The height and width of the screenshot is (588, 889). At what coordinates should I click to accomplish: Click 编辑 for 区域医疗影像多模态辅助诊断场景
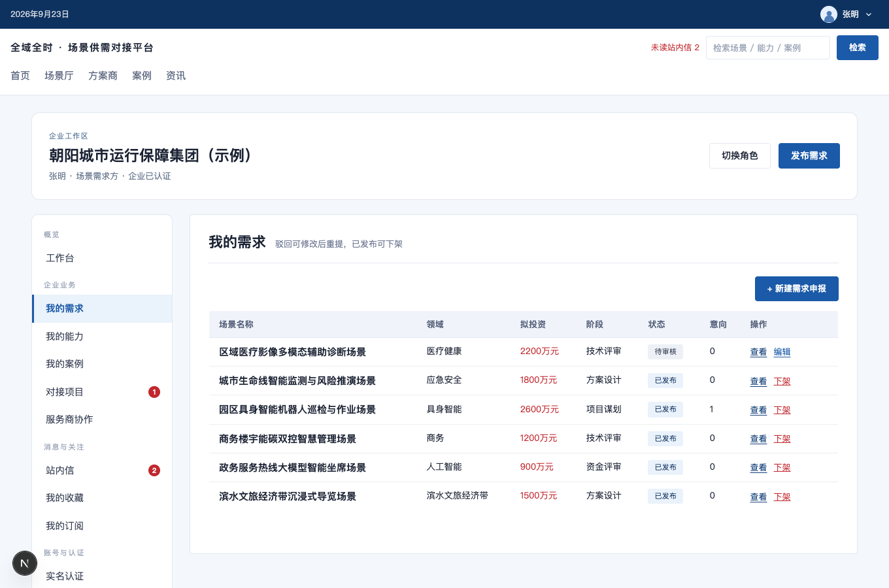(x=782, y=352)
